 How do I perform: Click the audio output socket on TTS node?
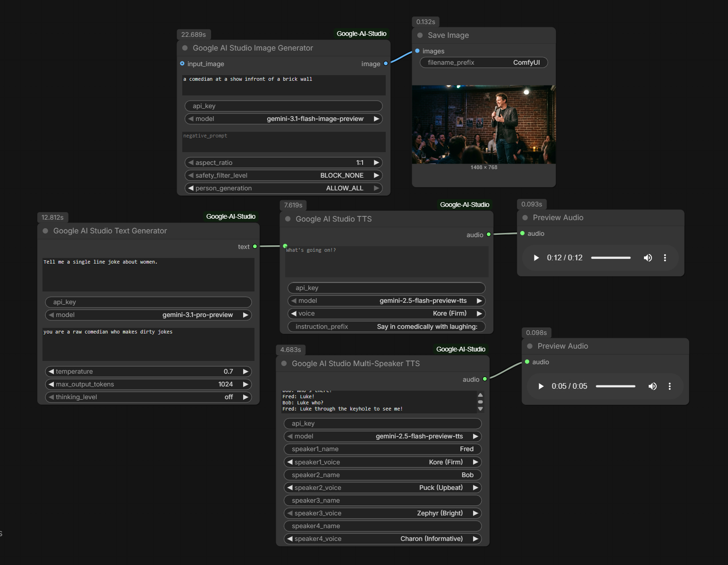[x=489, y=235]
